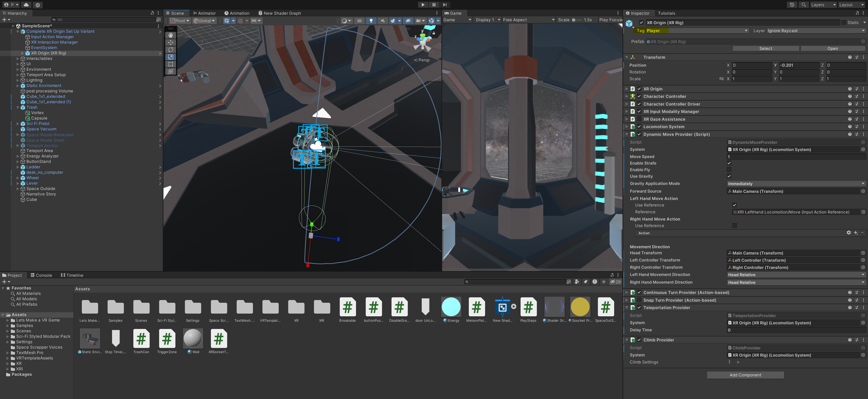Toggle the Enable Fly checkbox

(x=729, y=170)
